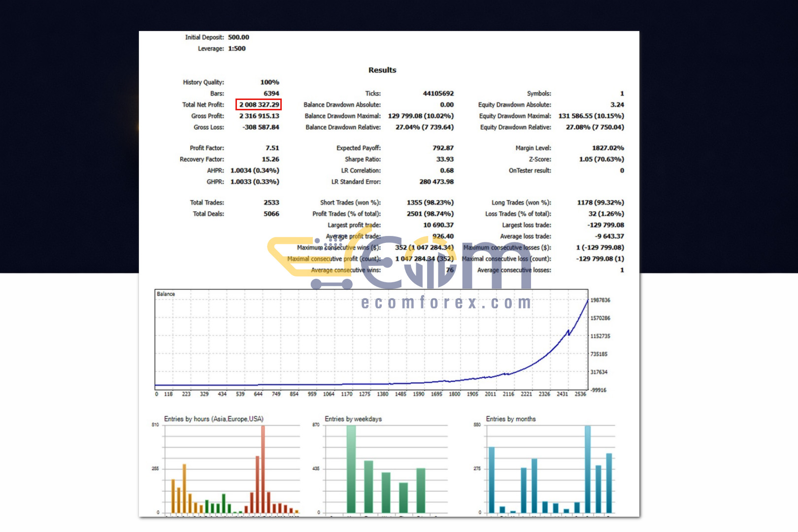Click tallest blue bar in months chart
This screenshot has height=532, width=798.
[587, 468]
